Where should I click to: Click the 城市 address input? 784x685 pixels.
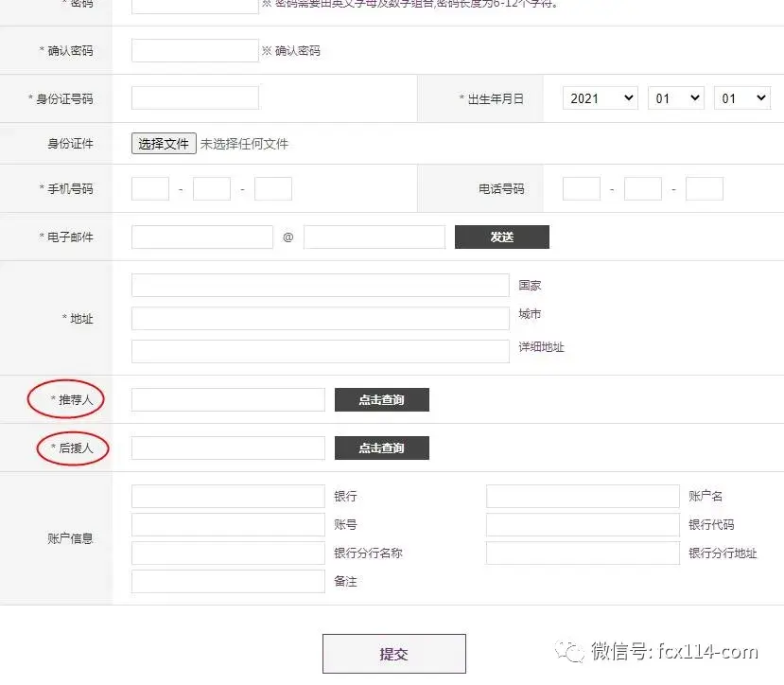coord(320,319)
